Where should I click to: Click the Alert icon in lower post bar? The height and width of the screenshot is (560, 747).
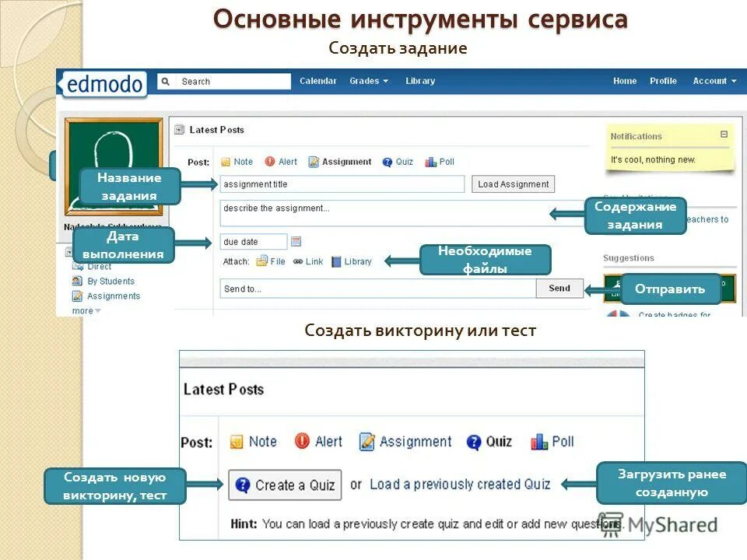[x=302, y=441]
